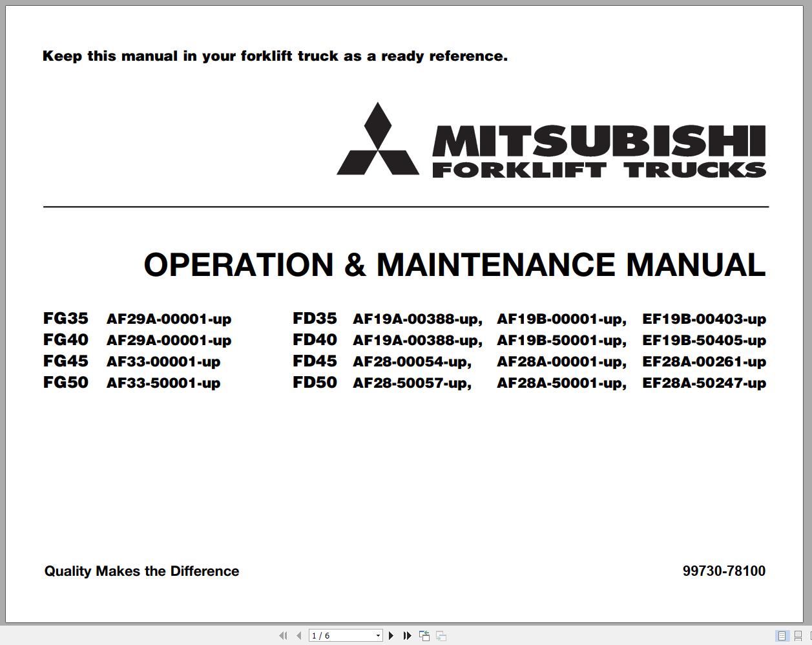Click the FD35 model label
Viewport: 812px width, 645px height.
click(315, 319)
